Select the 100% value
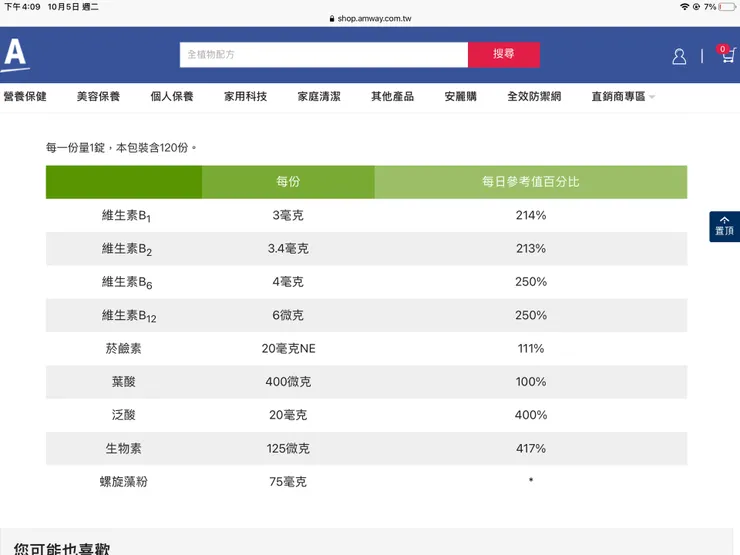Screen dimensions: 740x555 click(x=531, y=381)
